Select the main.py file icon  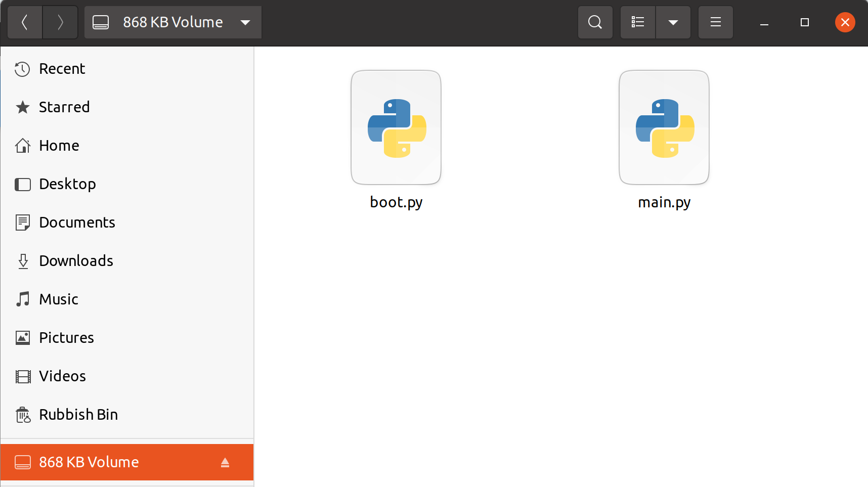click(664, 128)
